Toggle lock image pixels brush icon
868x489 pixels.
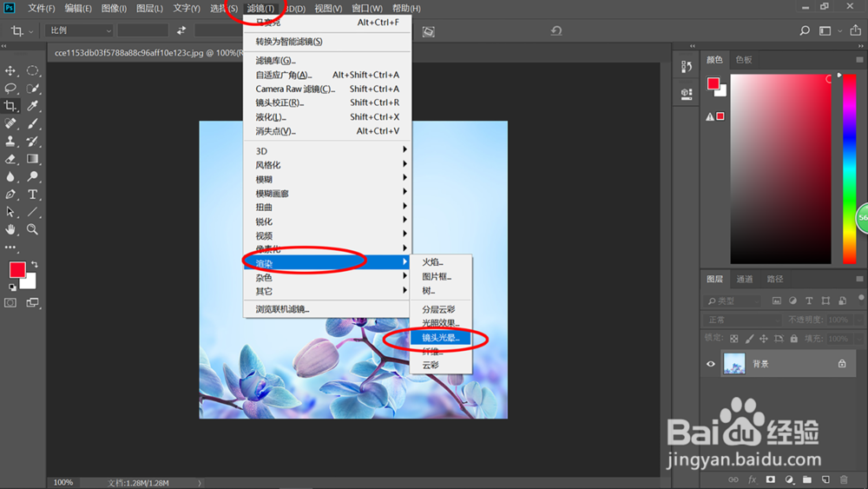tap(750, 339)
